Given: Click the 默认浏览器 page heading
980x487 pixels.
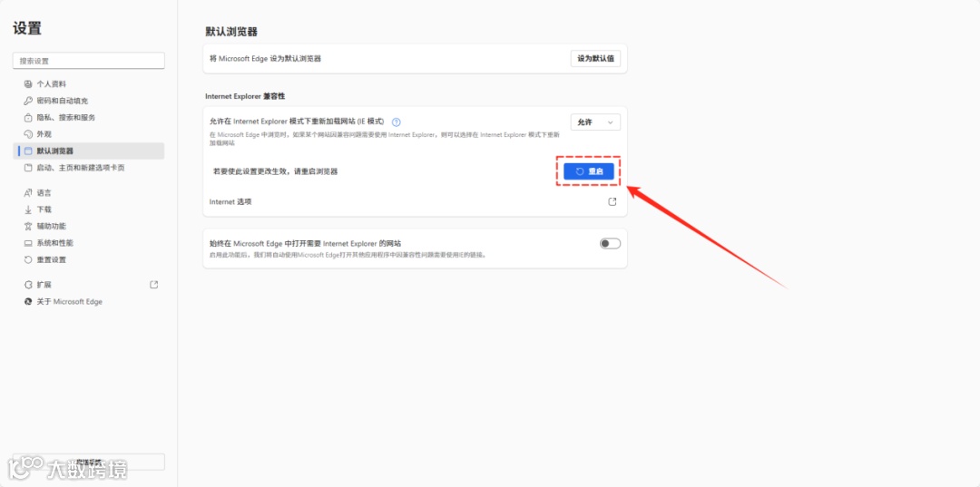Looking at the screenshot, I should tap(232, 32).
